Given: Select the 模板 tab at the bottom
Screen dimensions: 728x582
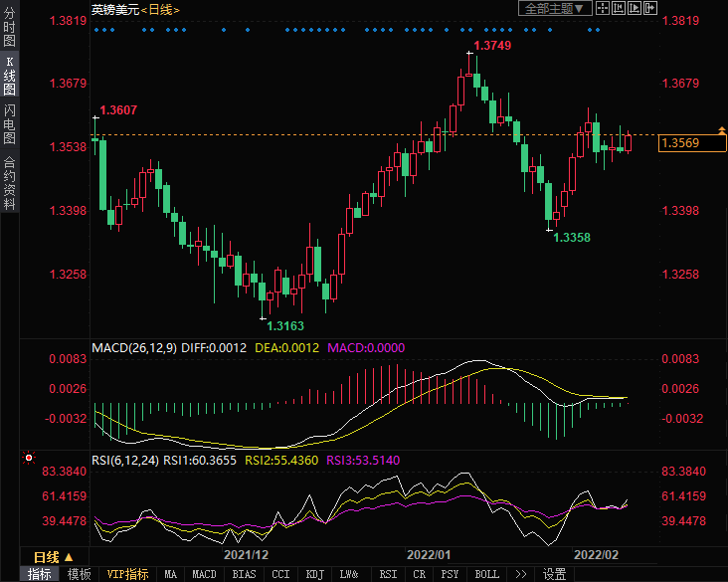Looking at the screenshot, I should [79, 574].
